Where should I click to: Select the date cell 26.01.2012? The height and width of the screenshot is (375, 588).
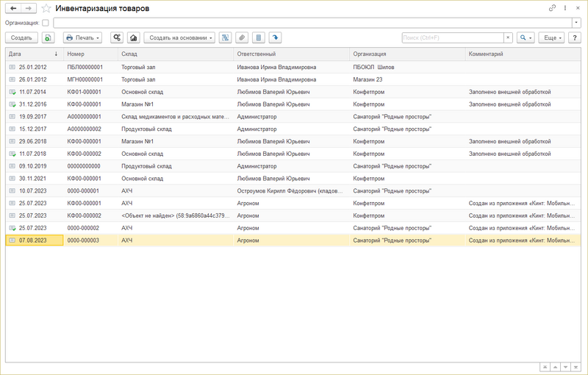coord(33,79)
